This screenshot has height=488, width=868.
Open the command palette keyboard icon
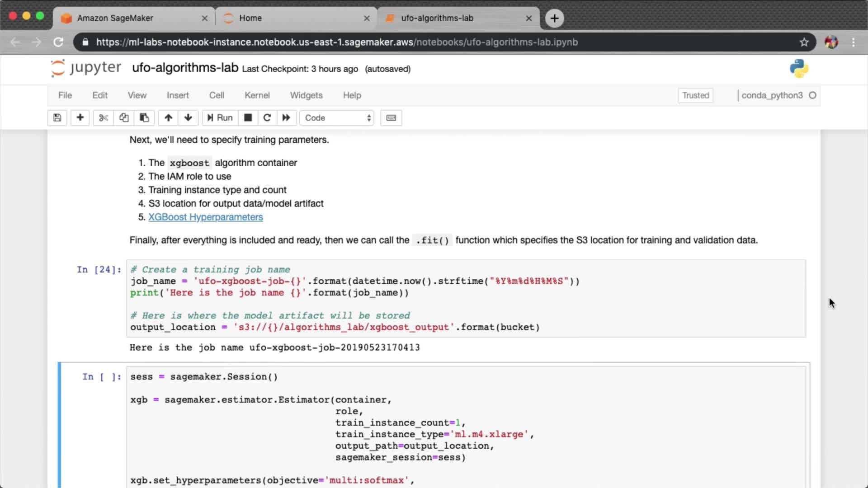tap(391, 118)
